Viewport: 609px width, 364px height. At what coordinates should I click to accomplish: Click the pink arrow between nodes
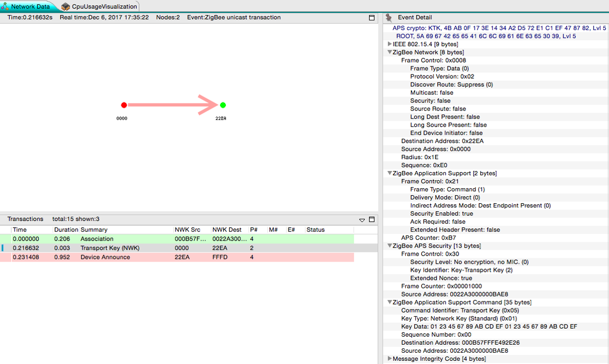(172, 105)
